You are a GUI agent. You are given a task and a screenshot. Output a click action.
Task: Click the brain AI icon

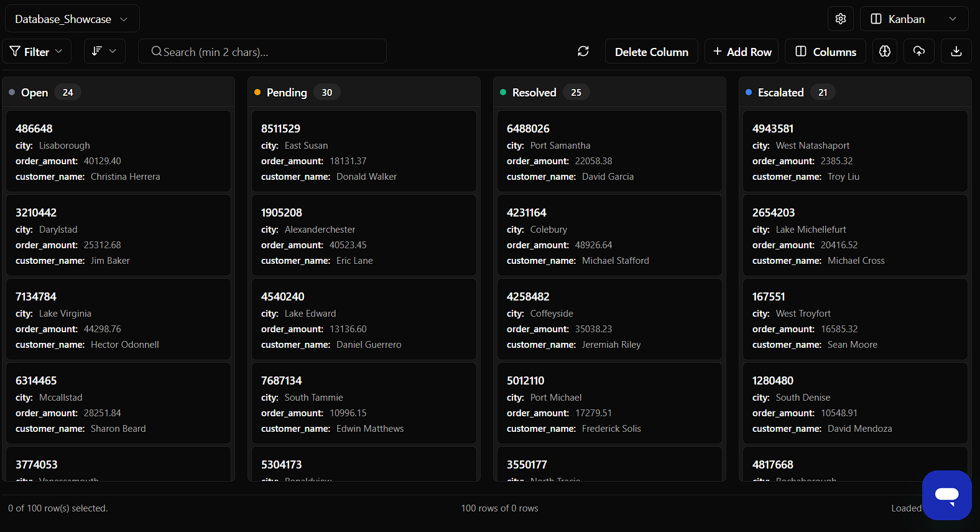click(885, 52)
